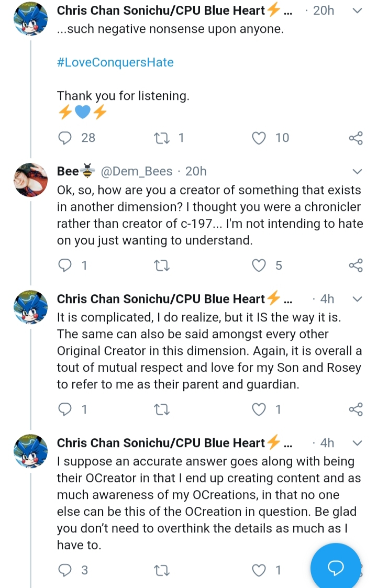This screenshot has width=377, height=588.
Task: Reply to the tweet with 28 replies
Action: click(x=65, y=138)
